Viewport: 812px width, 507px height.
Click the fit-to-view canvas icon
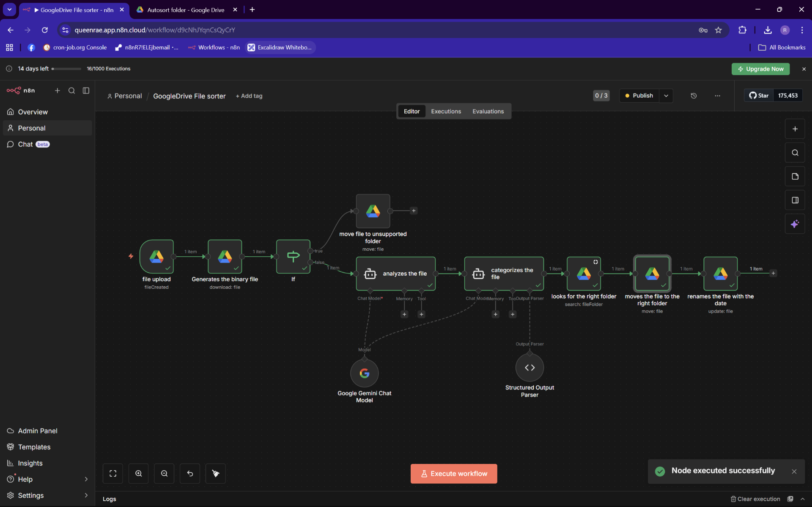[113, 474]
